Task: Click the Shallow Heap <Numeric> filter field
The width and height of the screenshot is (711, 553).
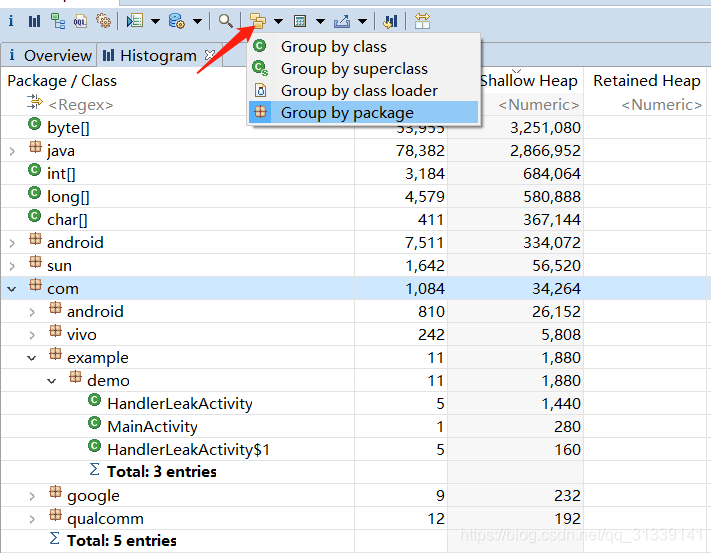Action: click(x=539, y=105)
